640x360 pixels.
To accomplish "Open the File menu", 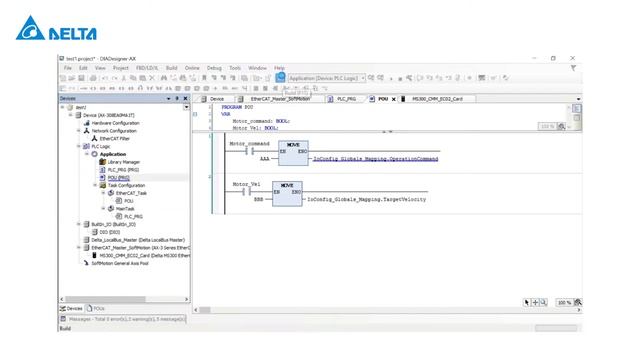I will click(x=68, y=68).
